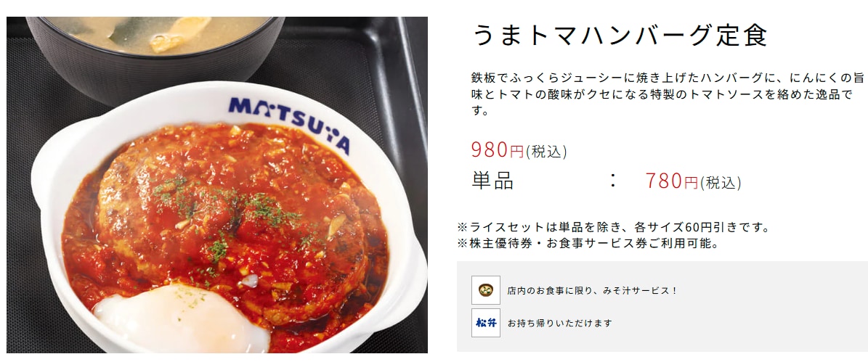Viewport: 868px width, 362px height.
Task: Click the 単品 label
Action: (492, 181)
